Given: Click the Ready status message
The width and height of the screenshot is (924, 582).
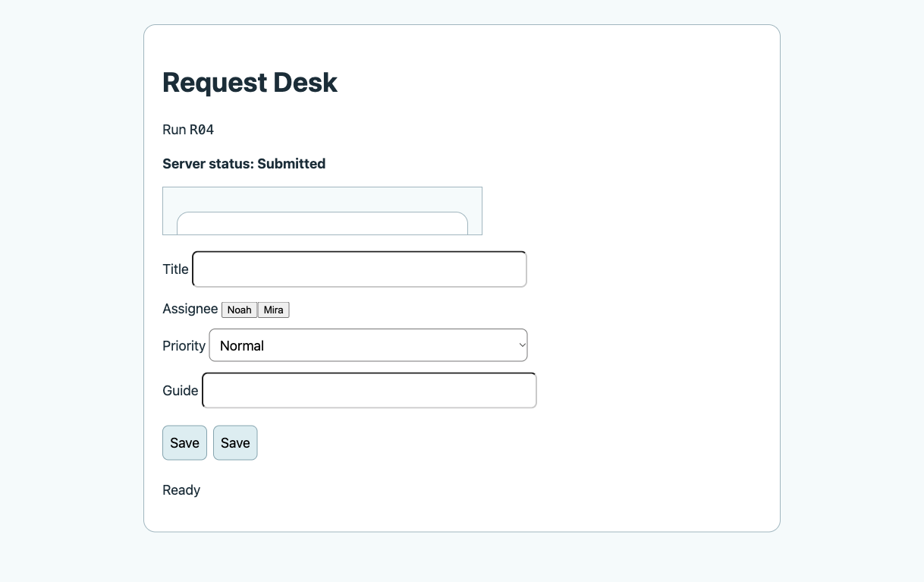Looking at the screenshot, I should point(181,490).
